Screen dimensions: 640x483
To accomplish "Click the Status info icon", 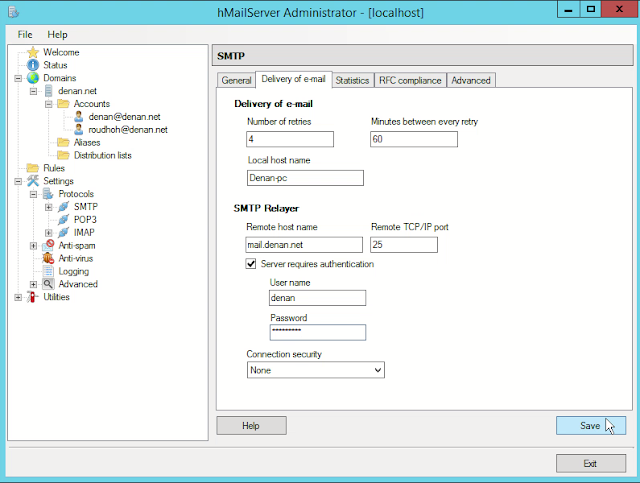I will (x=33, y=65).
